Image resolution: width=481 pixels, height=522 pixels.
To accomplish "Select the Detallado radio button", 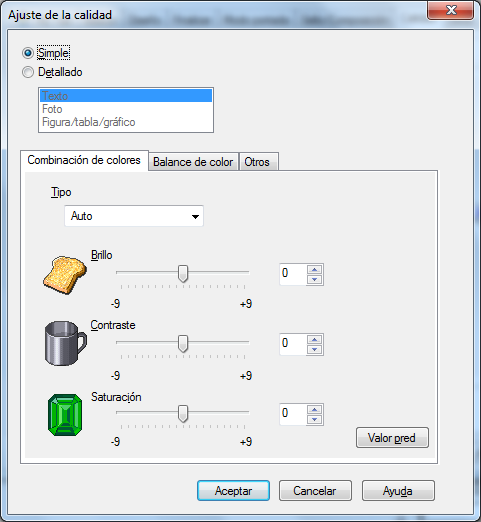I will click(28, 72).
